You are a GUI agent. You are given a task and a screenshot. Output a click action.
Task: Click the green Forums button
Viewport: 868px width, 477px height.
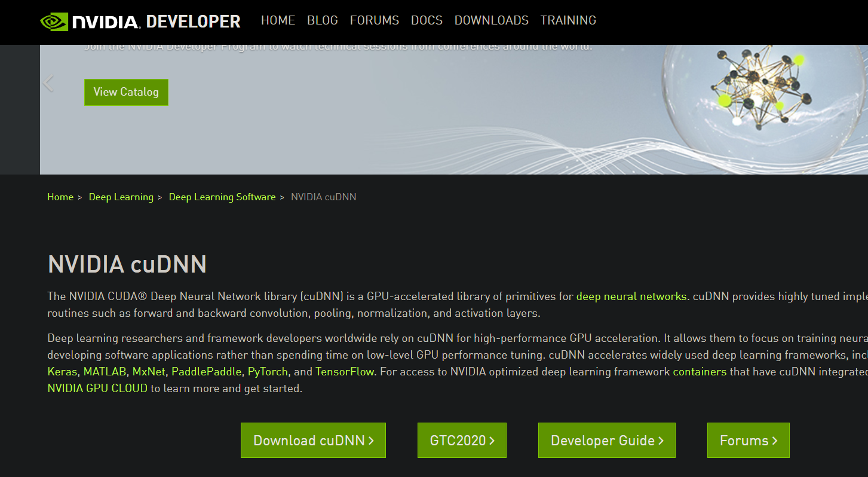pos(749,441)
